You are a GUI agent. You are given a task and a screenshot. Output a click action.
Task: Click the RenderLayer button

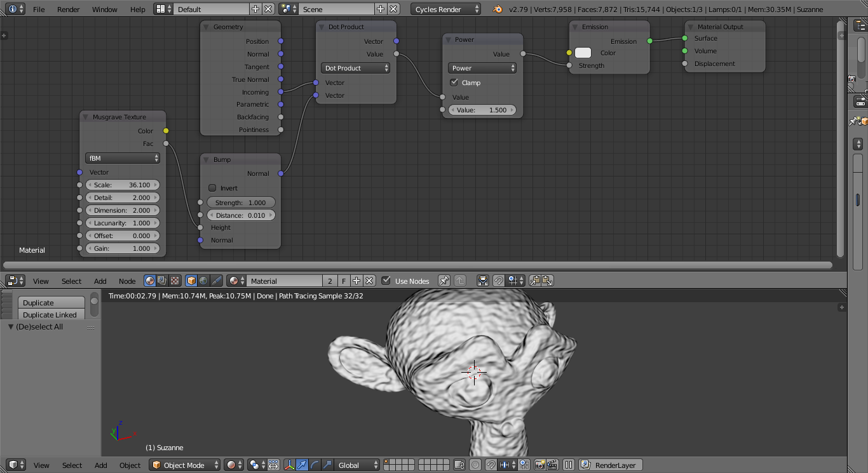click(611, 465)
